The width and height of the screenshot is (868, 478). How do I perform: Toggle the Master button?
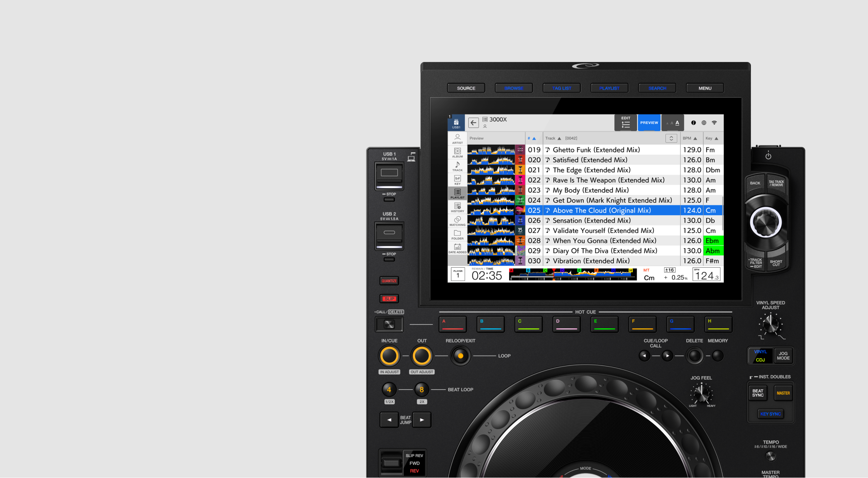pyautogui.click(x=783, y=393)
